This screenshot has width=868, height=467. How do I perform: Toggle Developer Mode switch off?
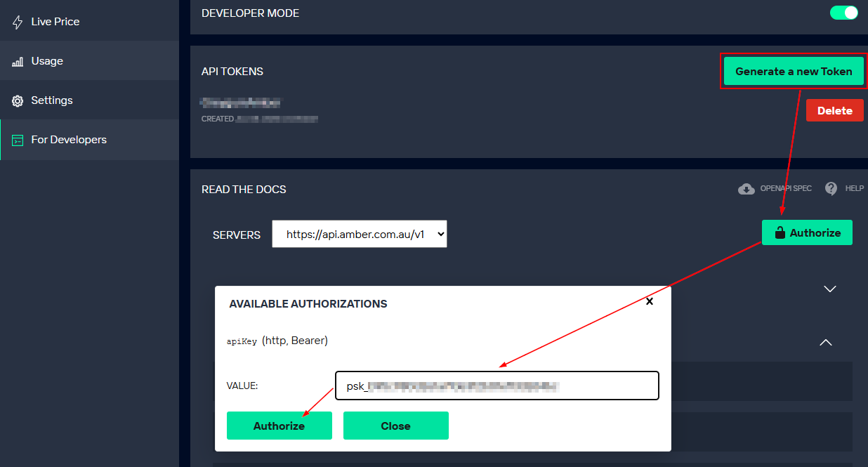point(843,13)
